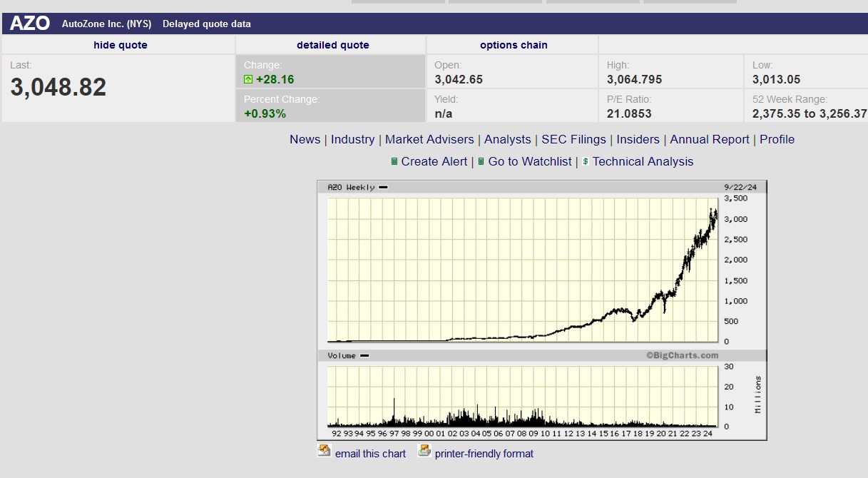Click the green up-arrow change icon
Screen dimensions: 868x478
[248, 79]
